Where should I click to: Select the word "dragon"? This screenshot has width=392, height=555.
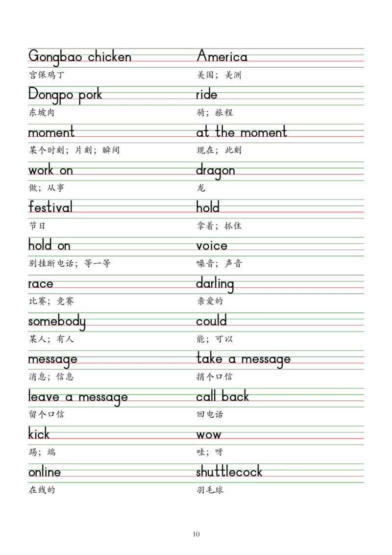(215, 171)
